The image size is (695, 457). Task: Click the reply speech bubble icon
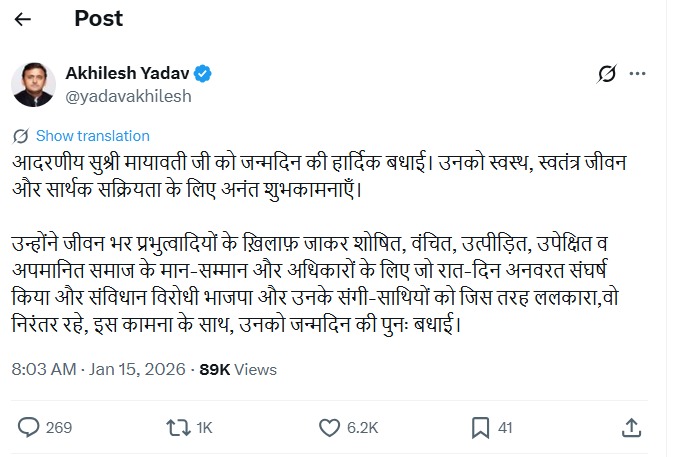coord(28,427)
